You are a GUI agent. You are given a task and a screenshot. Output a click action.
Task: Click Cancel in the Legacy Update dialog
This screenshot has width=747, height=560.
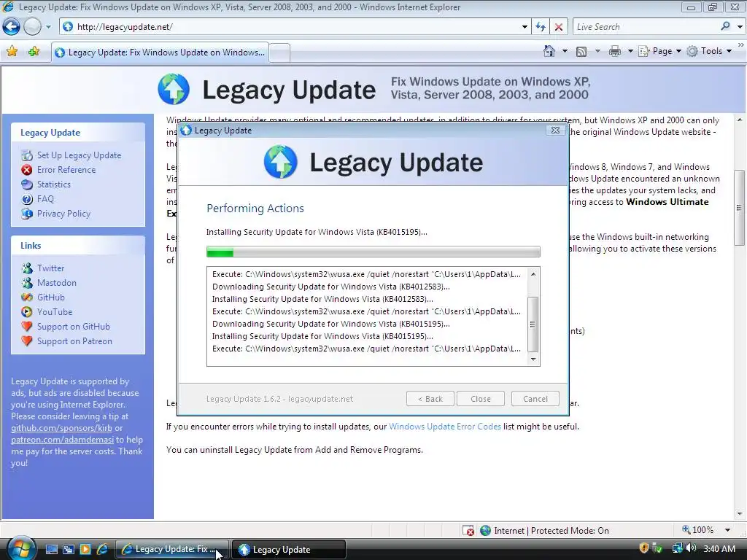click(535, 399)
